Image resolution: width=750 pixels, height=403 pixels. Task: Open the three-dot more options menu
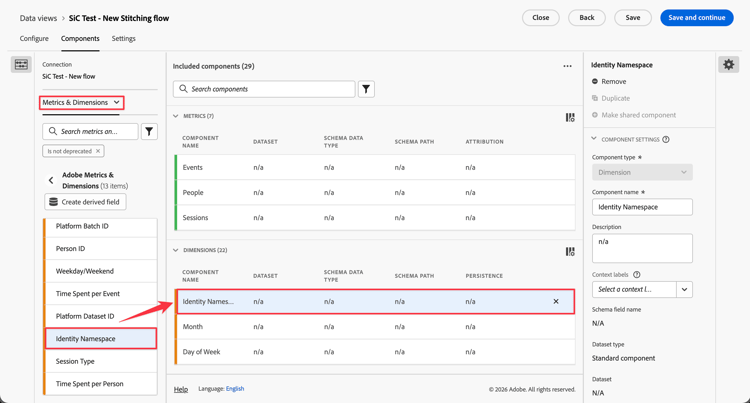coord(567,66)
